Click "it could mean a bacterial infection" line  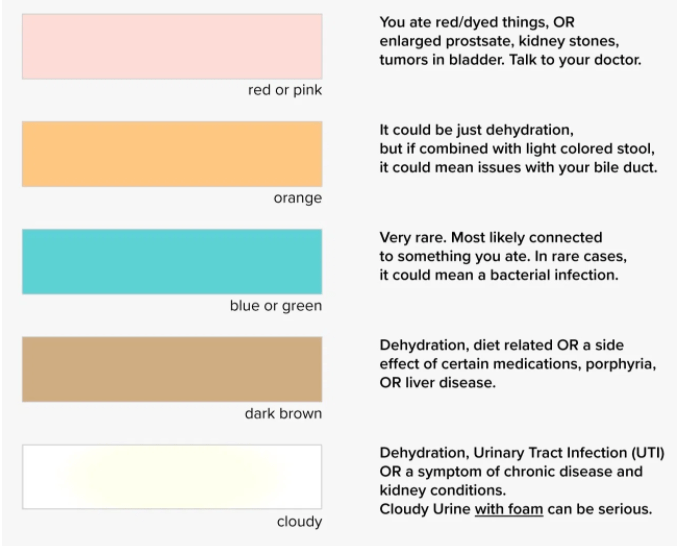pos(505,275)
